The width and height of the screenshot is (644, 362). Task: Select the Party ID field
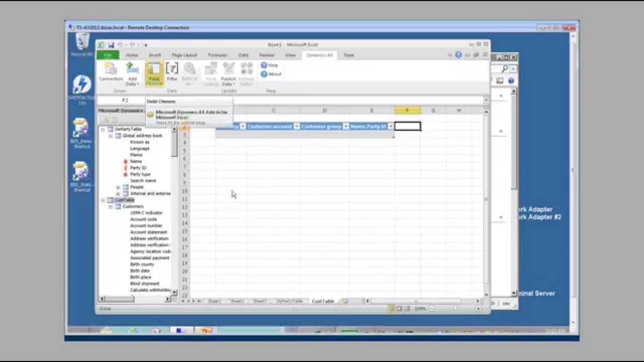coord(138,168)
